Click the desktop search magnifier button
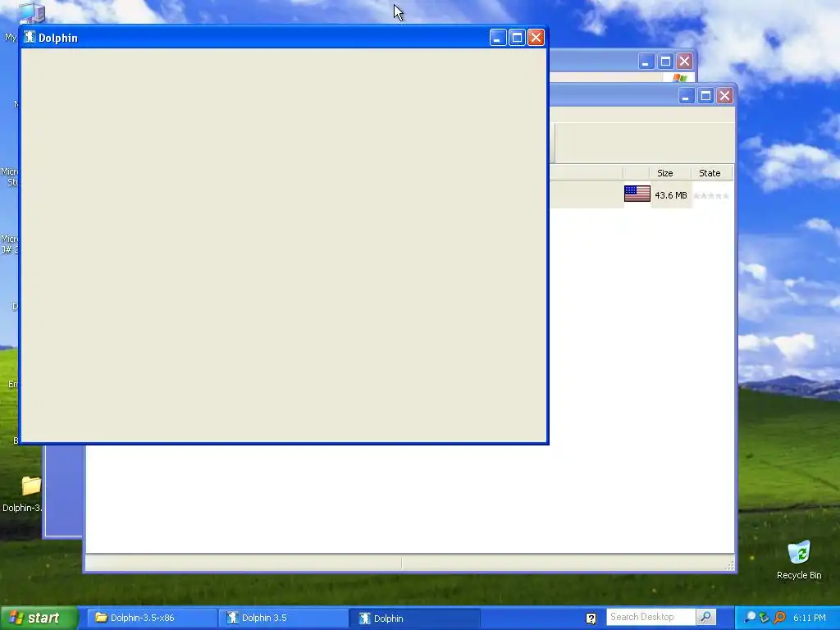This screenshot has width=840, height=630. tap(705, 617)
